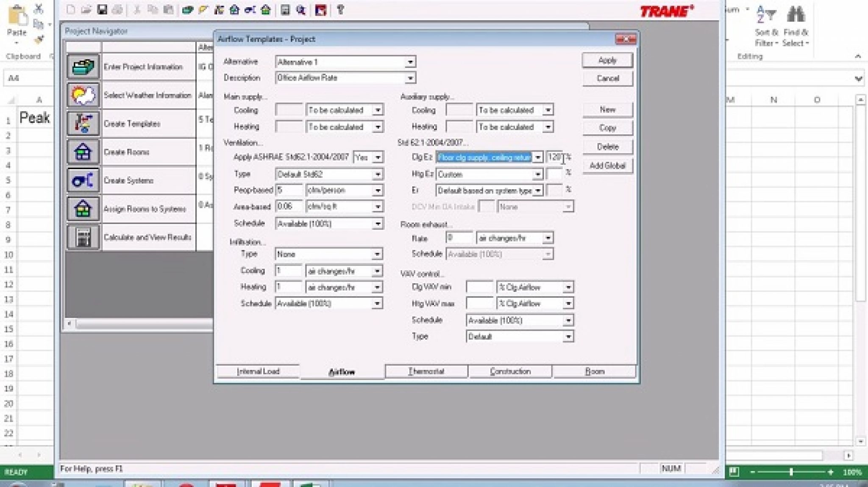This screenshot has width=868, height=487.
Task: Expand the Description dropdown showing Office Airflow Rate
Action: click(x=410, y=77)
